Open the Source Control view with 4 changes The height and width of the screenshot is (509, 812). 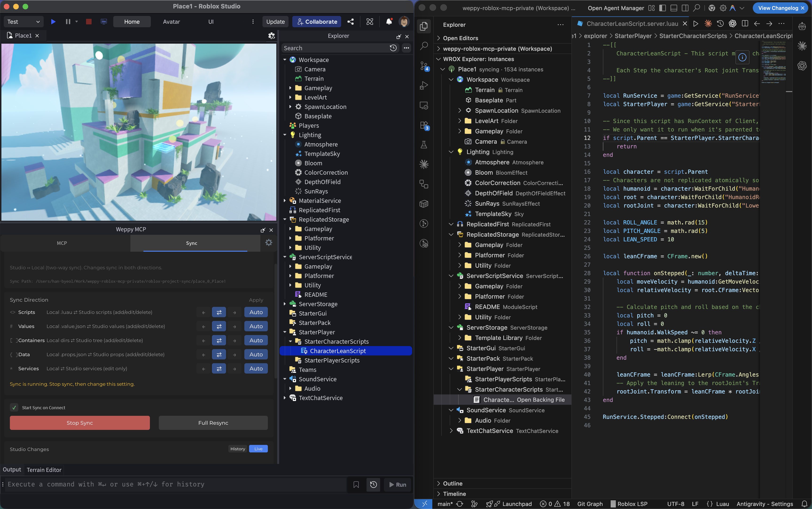[x=424, y=66]
